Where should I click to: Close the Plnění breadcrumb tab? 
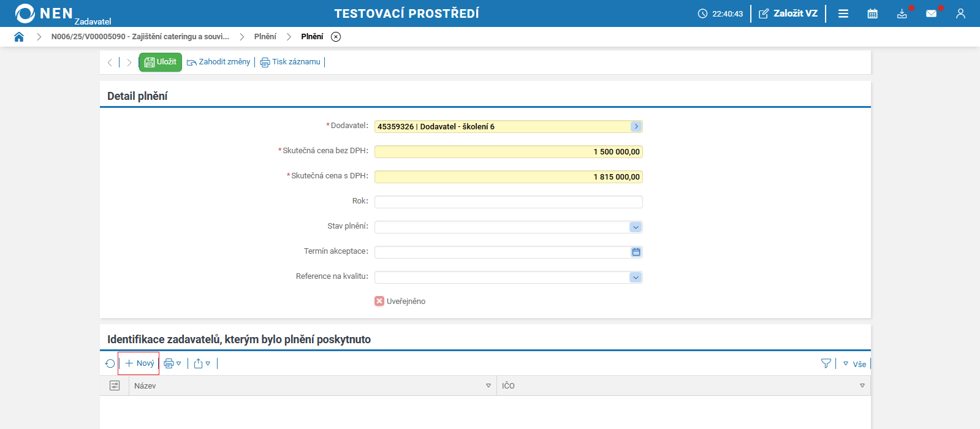(x=336, y=37)
